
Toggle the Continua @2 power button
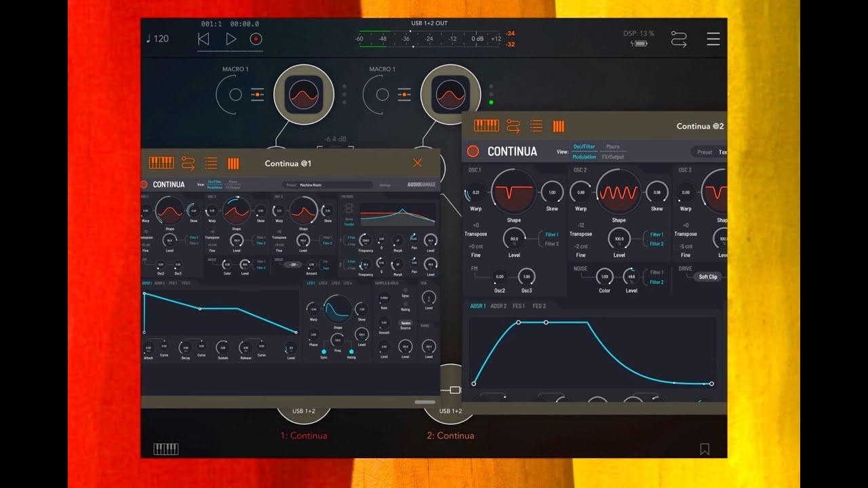click(473, 151)
